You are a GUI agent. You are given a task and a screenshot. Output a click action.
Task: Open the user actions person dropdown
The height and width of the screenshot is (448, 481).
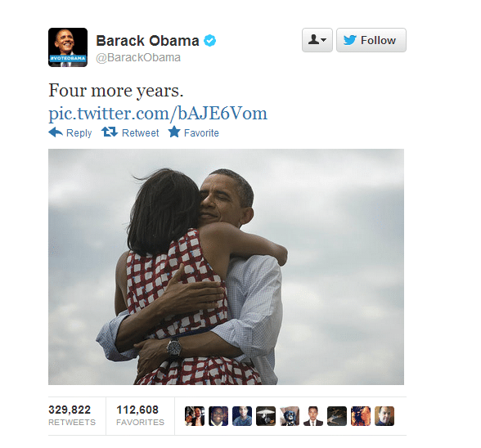317,40
